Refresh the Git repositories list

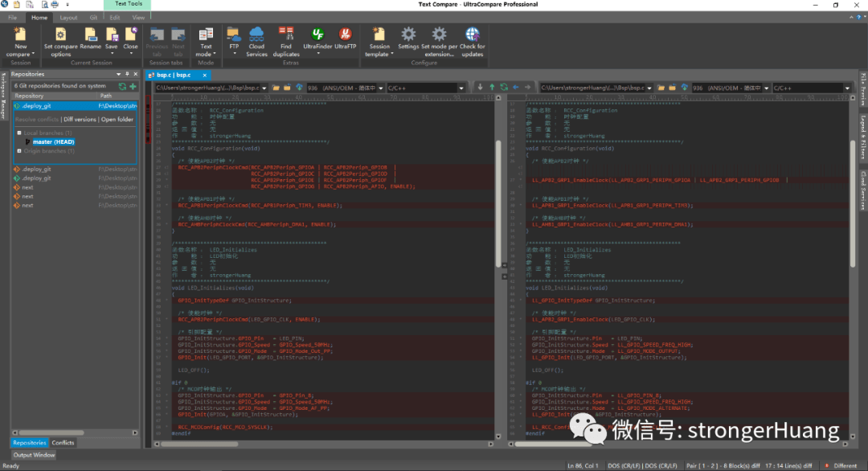[x=122, y=86]
